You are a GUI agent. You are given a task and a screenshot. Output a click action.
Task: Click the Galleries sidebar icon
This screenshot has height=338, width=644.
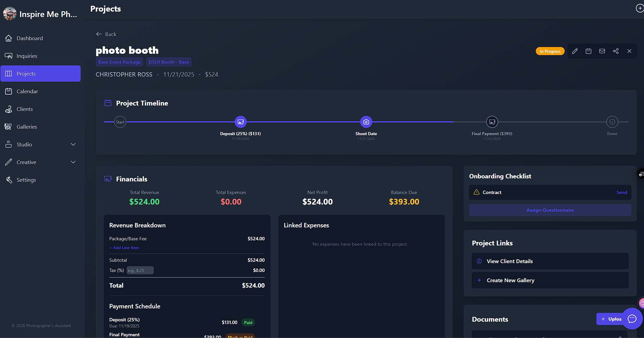click(9, 127)
